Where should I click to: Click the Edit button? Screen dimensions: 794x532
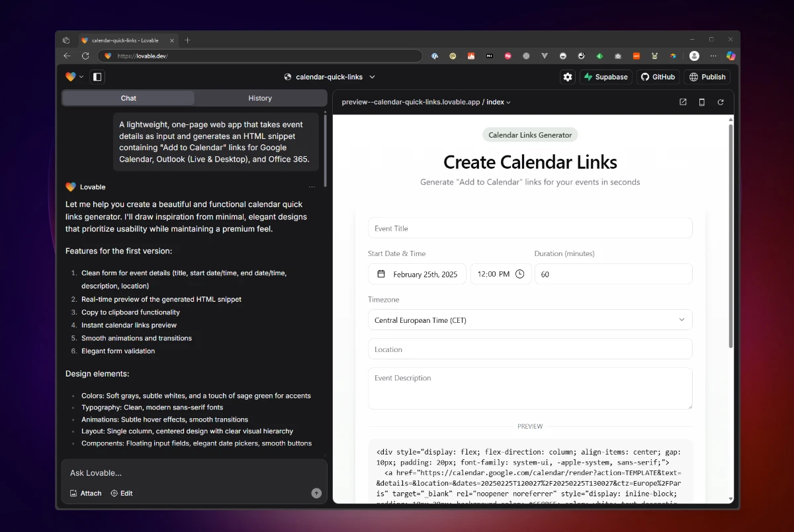click(121, 493)
